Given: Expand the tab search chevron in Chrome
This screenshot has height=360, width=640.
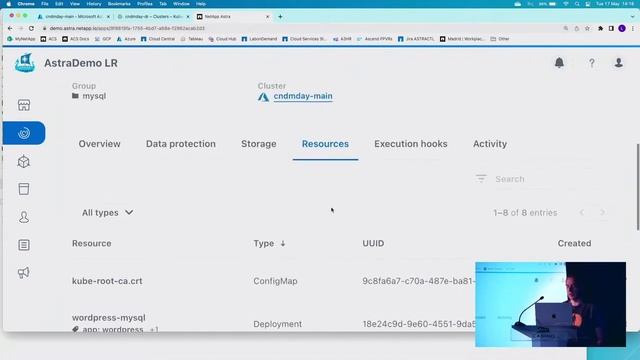Looking at the screenshot, I should tap(633, 17).
